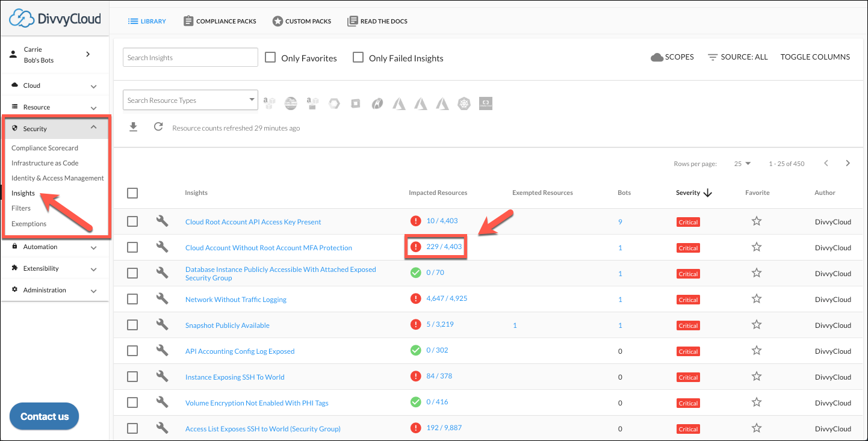The width and height of the screenshot is (868, 441).
Task: Open the Scopes cloud filter
Action: [x=672, y=57]
